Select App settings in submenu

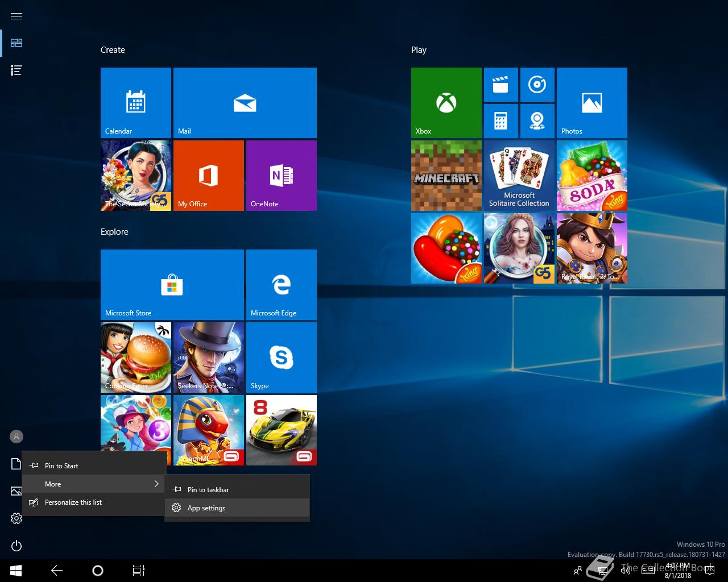click(237, 508)
